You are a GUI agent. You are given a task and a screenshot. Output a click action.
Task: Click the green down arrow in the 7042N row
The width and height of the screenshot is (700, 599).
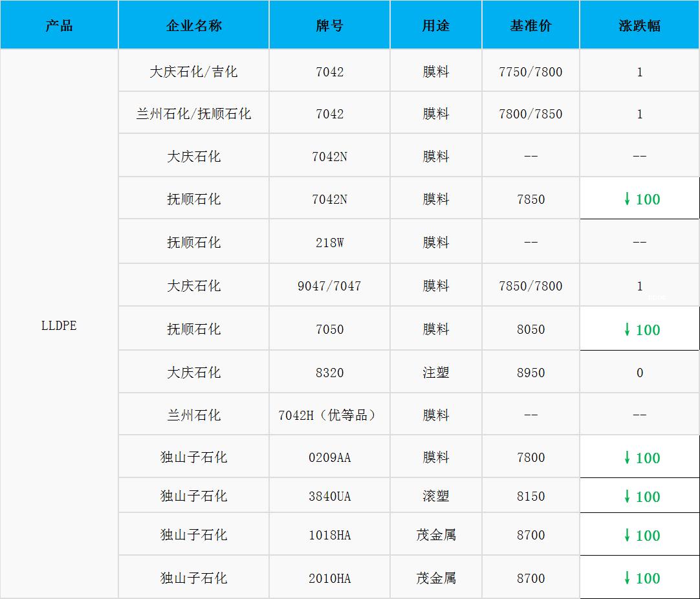point(627,199)
